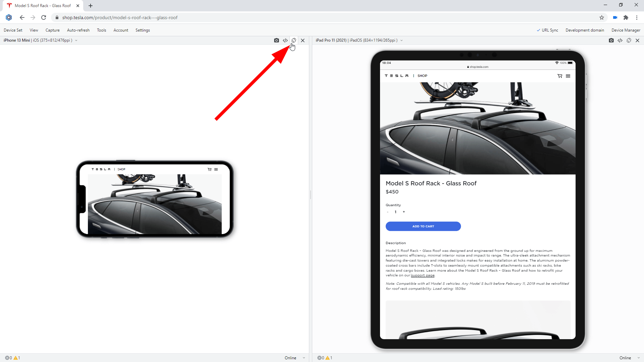Open the Capture menu

[x=53, y=30]
